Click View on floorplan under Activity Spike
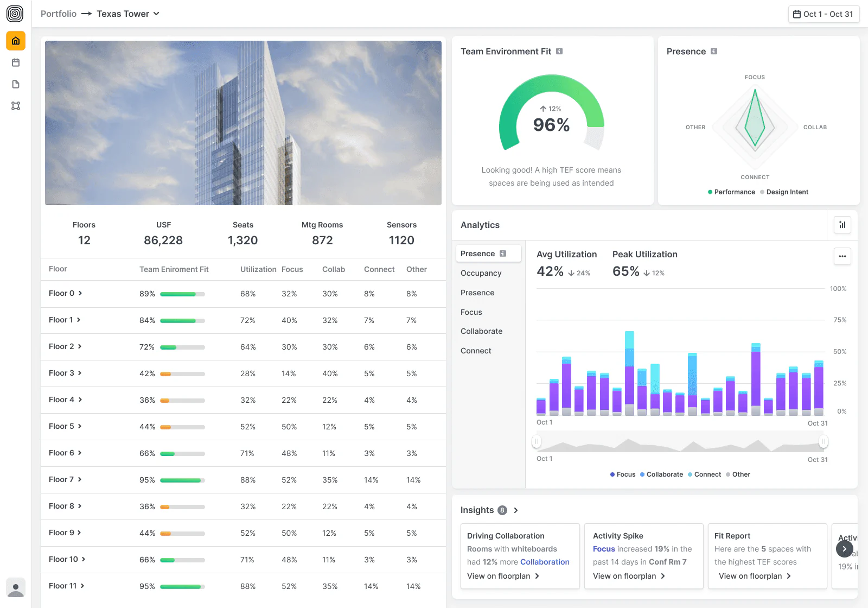Viewport: 868px width, 608px height. click(x=629, y=576)
